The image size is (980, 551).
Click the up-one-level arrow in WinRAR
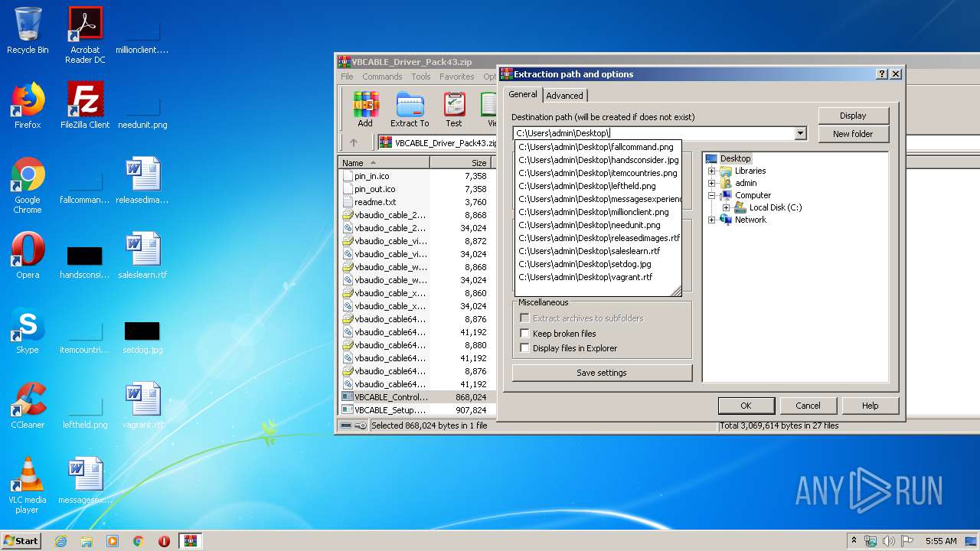pos(354,142)
